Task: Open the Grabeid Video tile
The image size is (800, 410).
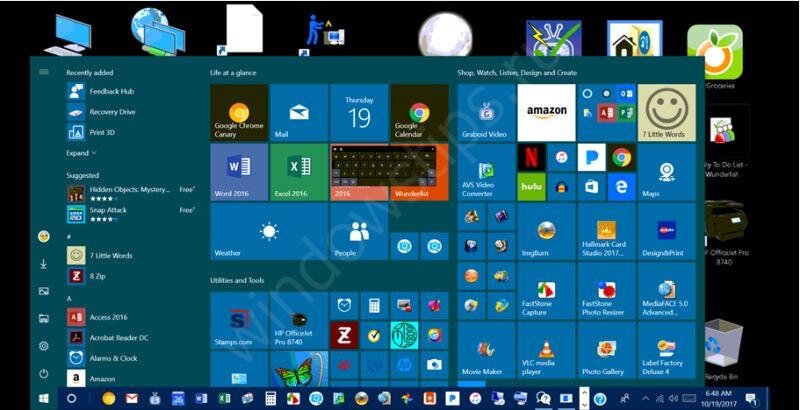Action: click(486, 113)
